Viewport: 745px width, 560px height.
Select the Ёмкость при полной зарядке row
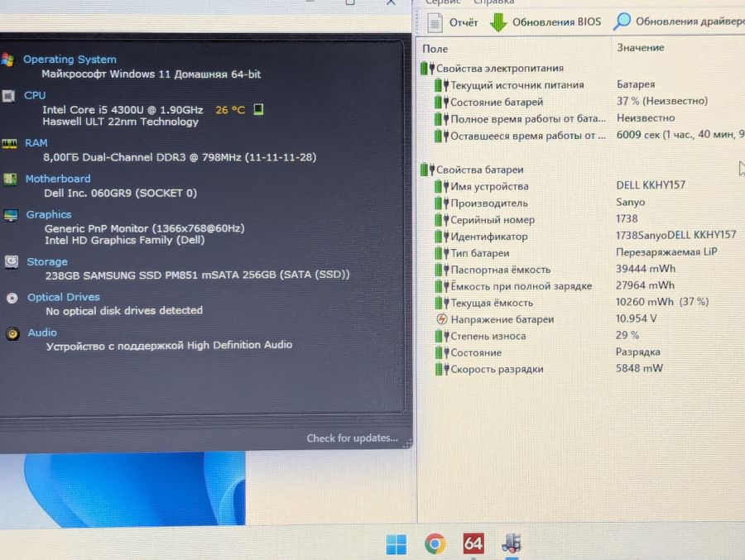589,286
